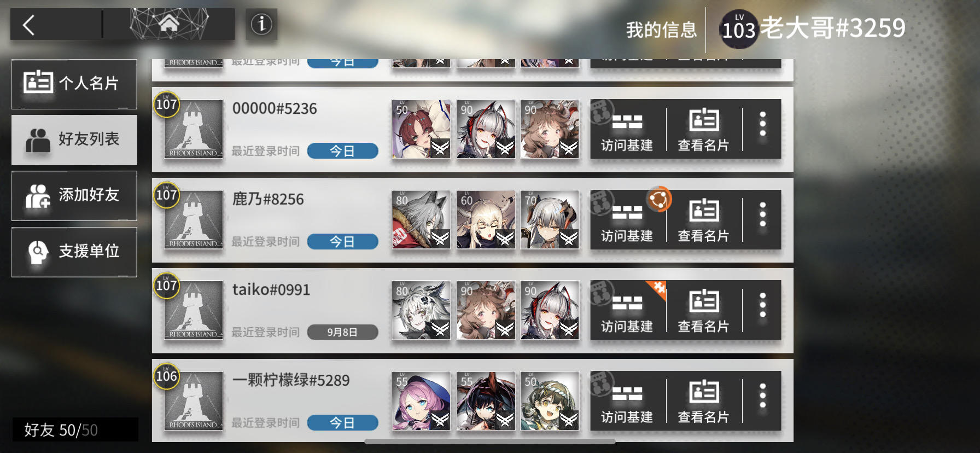
Task: Switch to 好友列表 tab
Action: [x=74, y=140]
